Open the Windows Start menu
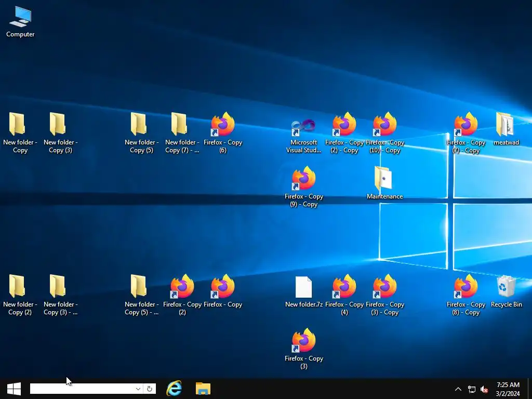The width and height of the screenshot is (532, 399). (x=14, y=389)
